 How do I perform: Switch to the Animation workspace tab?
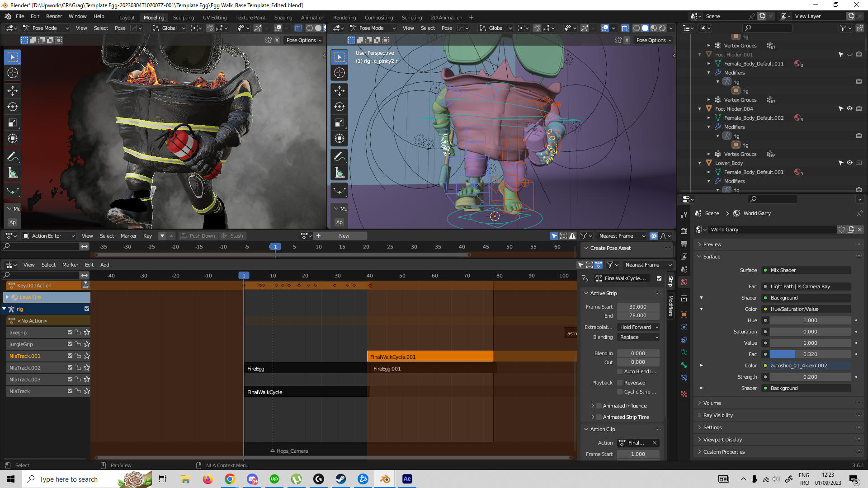click(x=312, y=17)
